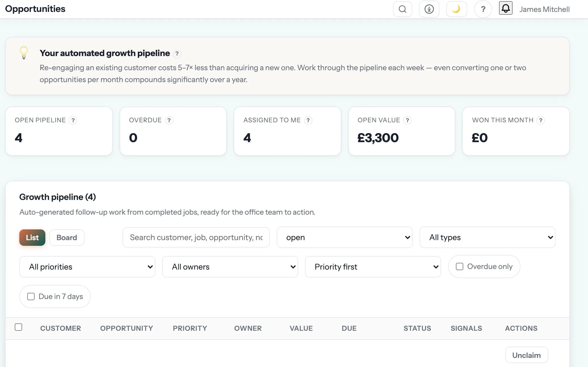588x367 pixels.
Task: Click the DUE column header
Action: coord(349,328)
